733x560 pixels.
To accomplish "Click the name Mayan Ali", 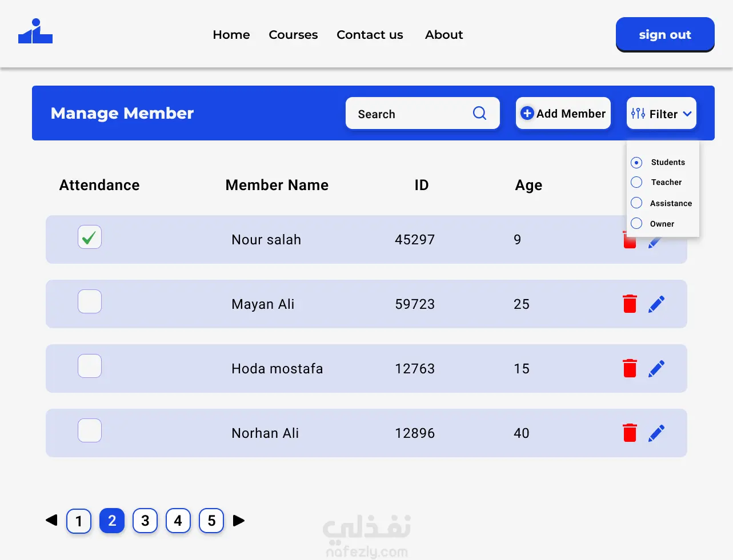I will pos(263,304).
